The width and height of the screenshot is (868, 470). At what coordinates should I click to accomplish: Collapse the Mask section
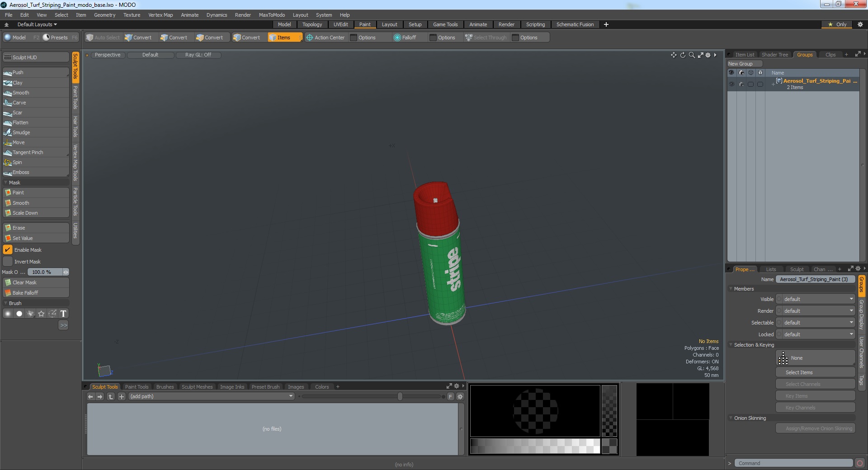[x=6, y=183]
